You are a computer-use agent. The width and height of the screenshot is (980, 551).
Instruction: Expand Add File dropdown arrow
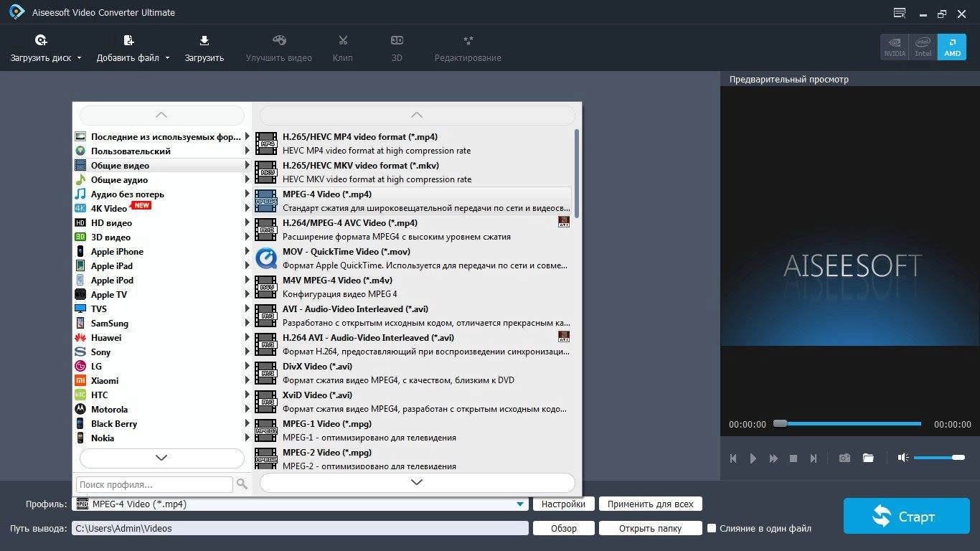click(167, 58)
